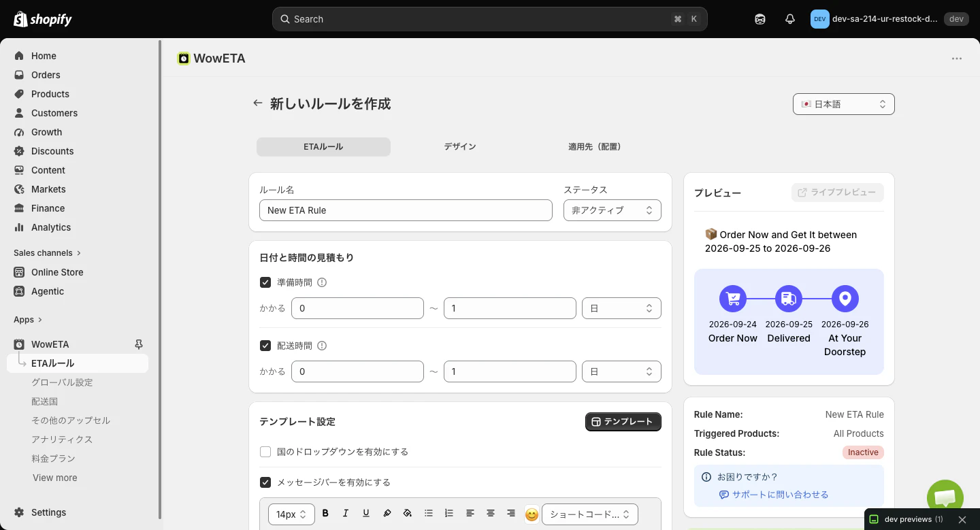Image resolution: width=980 pixels, height=530 pixels.
Task: Open 配送国 in WowETA menu
Action: tap(45, 401)
